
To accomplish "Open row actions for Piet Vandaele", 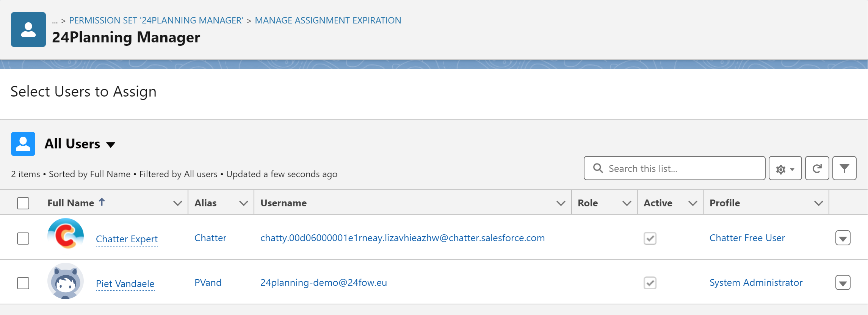I will (843, 283).
